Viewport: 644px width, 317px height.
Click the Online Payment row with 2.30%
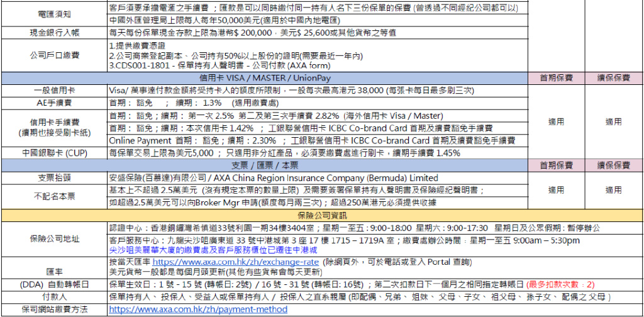coord(317,140)
